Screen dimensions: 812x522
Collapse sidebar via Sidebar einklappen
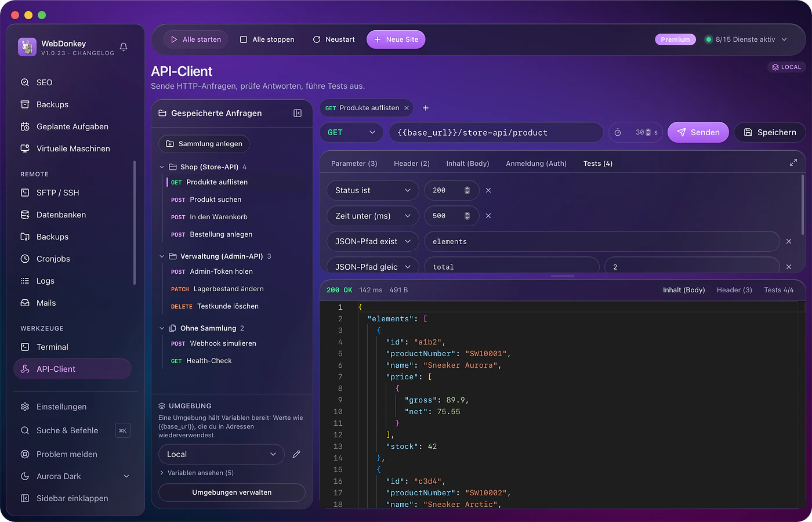pos(72,498)
